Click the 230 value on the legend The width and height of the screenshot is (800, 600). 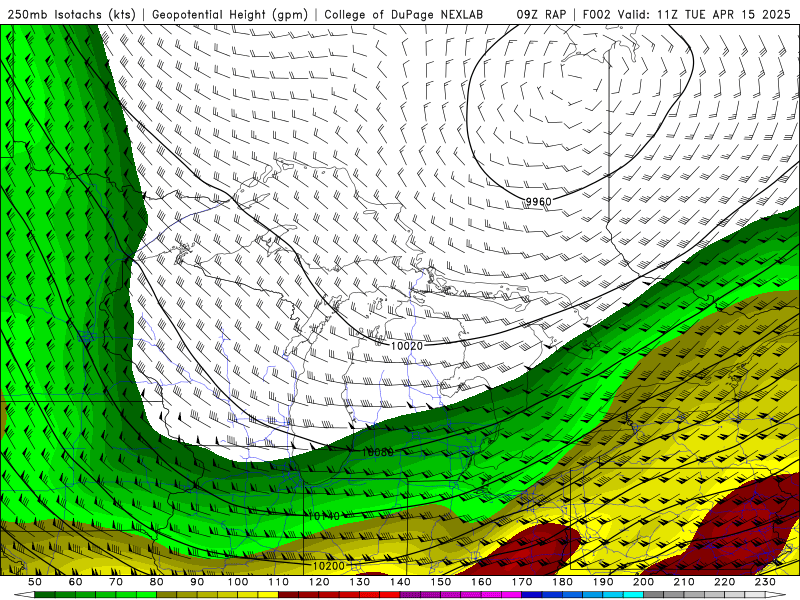[765, 582]
